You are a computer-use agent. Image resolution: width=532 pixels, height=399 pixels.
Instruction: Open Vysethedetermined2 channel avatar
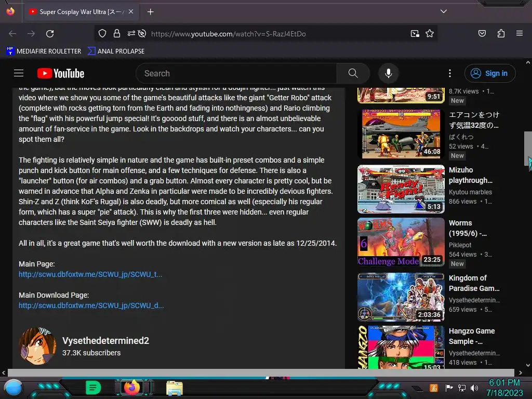pos(37,346)
